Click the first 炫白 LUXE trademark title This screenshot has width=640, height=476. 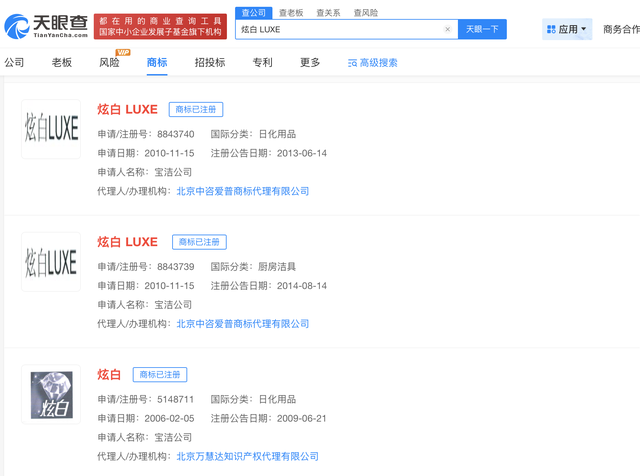pyautogui.click(x=127, y=109)
